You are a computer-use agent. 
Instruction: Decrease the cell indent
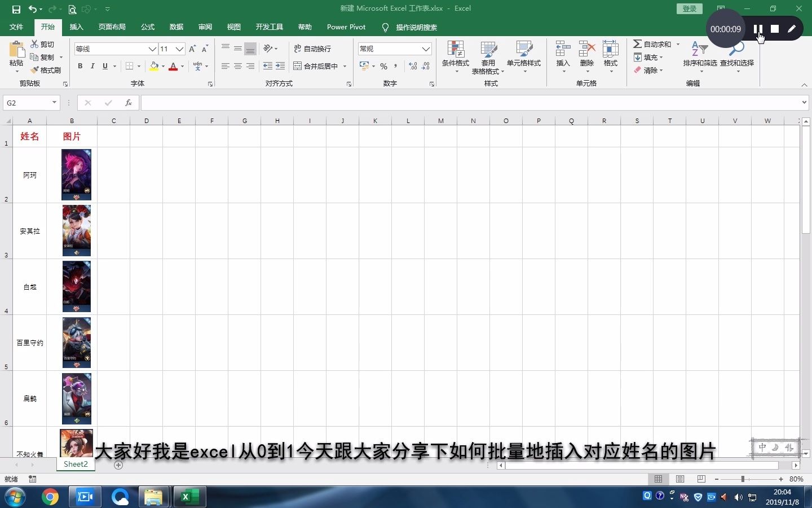[268, 66]
